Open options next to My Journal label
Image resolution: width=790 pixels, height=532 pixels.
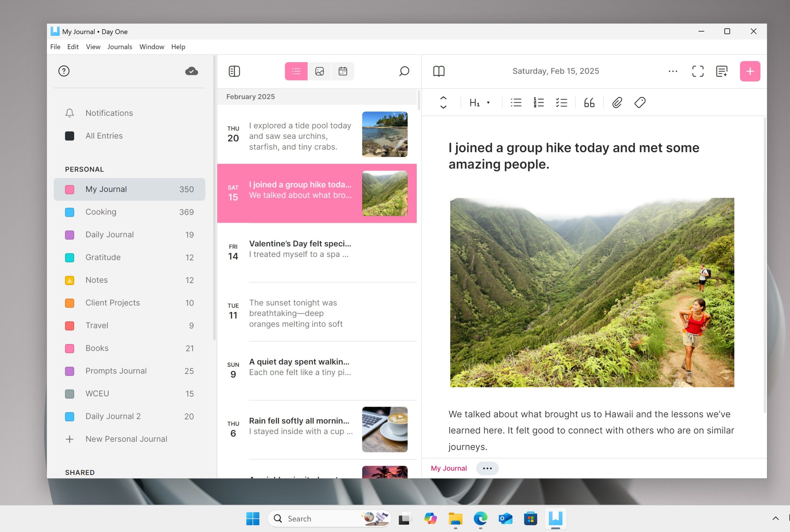tap(487, 468)
